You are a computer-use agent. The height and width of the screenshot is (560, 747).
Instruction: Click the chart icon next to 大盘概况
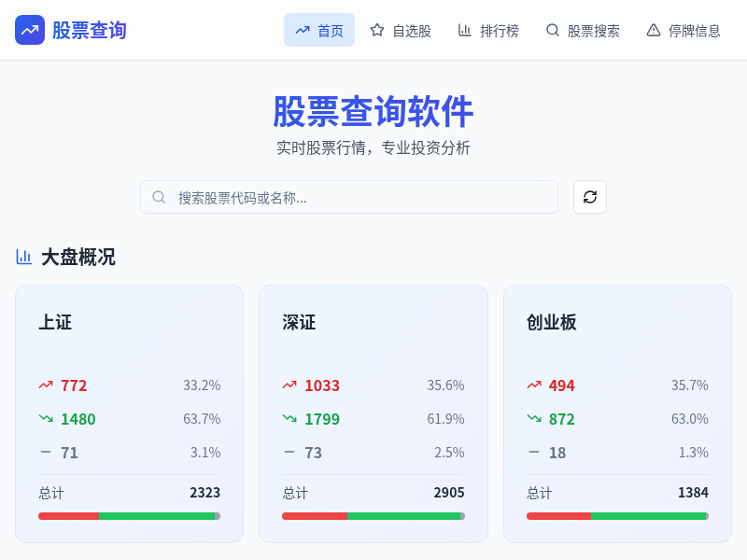pyautogui.click(x=24, y=257)
